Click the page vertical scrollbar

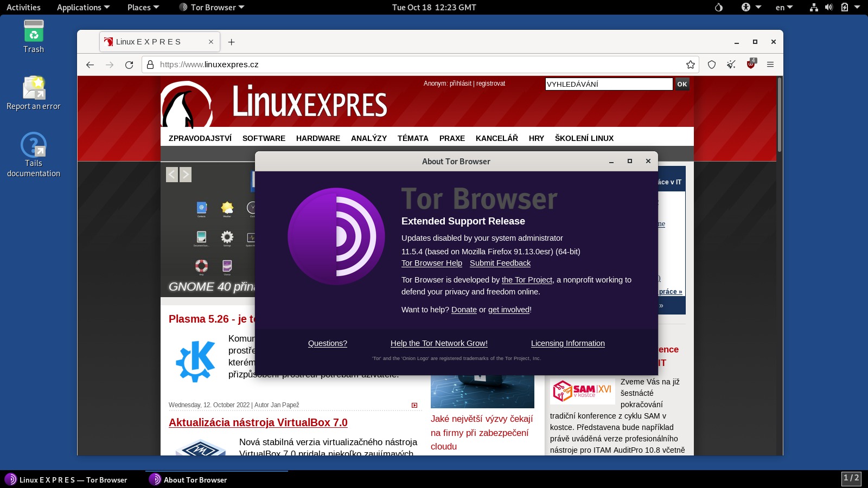point(780,115)
